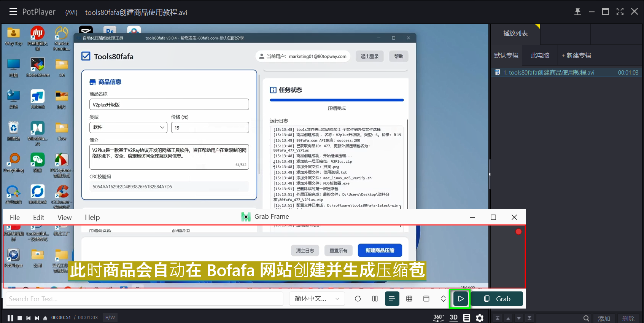The width and height of the screenshot is (644, 323).
Task: Toggle the 3D video mode
Action: (x=453, y=318)
